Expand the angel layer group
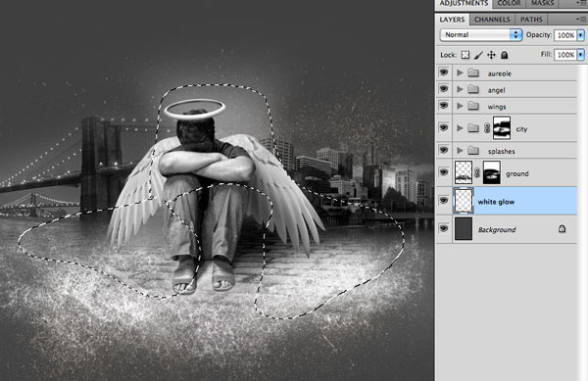This screenshot has height=381, width=588. tap(460, 89)
